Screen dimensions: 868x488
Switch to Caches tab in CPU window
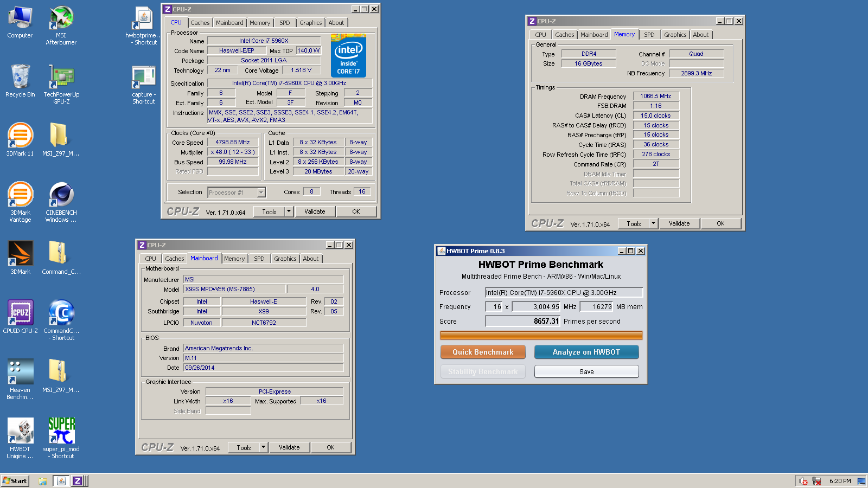click(x=200, y=23)
